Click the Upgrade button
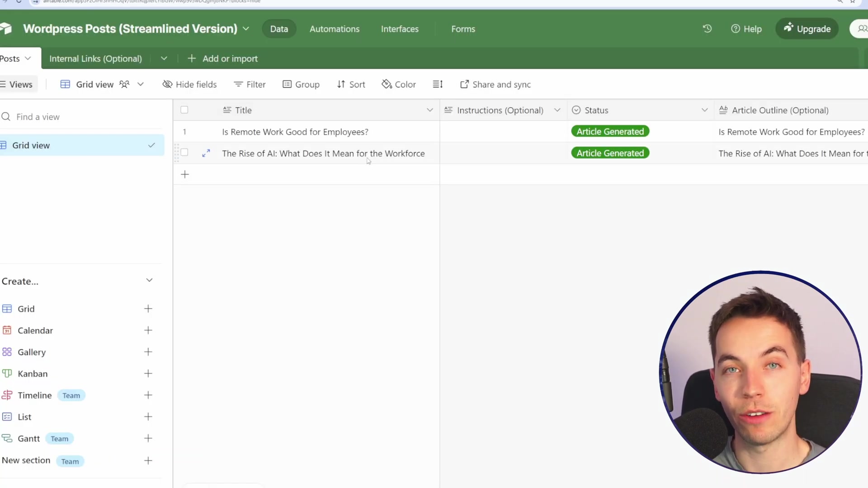The height and width of the screenshot is (488, 868). 807,29
